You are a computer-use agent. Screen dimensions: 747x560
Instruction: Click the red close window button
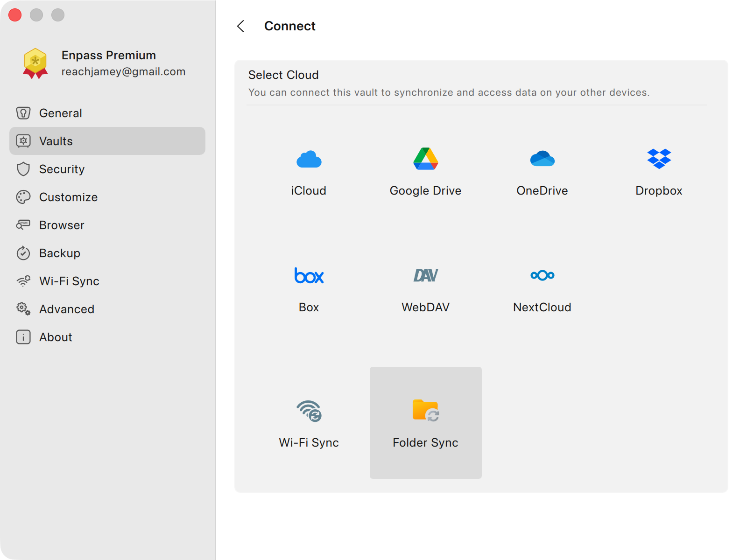click(15, 15)
